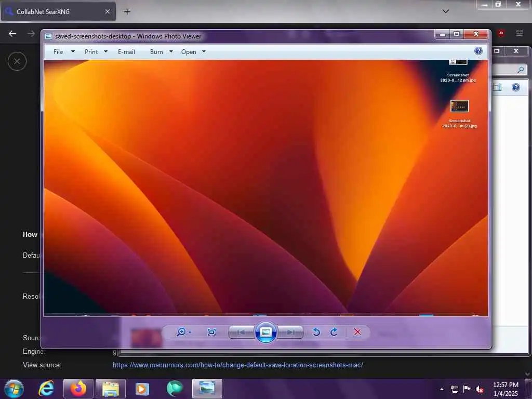Image resolution: width=532 pixels, height=399 pixels.
Task: Open the Print menu
Action: coord(91,52)
